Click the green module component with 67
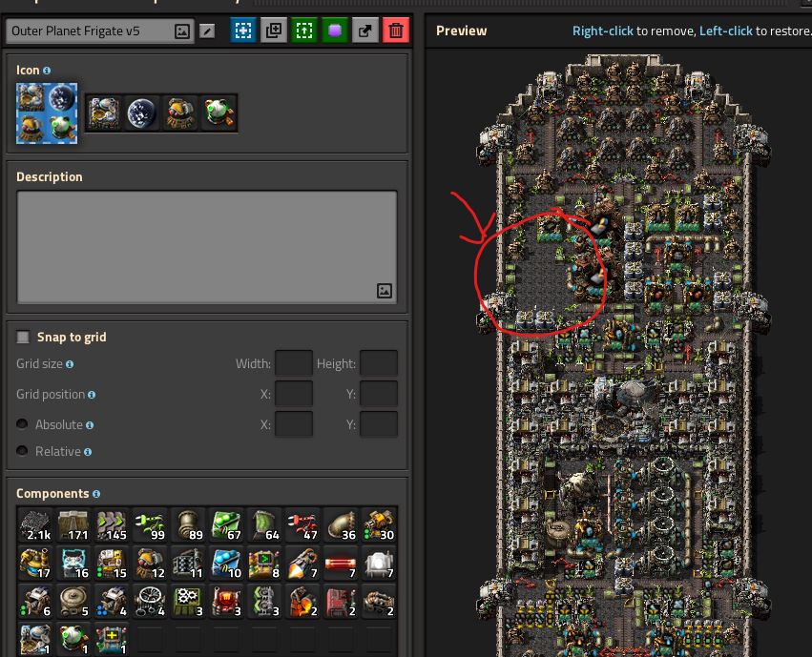Screen dimensions: 812x657 (226, 524)
